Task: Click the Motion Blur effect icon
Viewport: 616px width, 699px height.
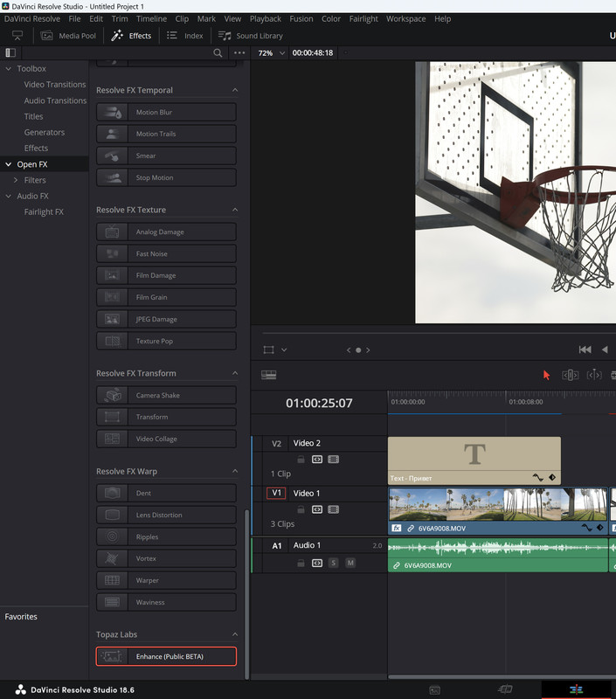Action: click(113, 112)
